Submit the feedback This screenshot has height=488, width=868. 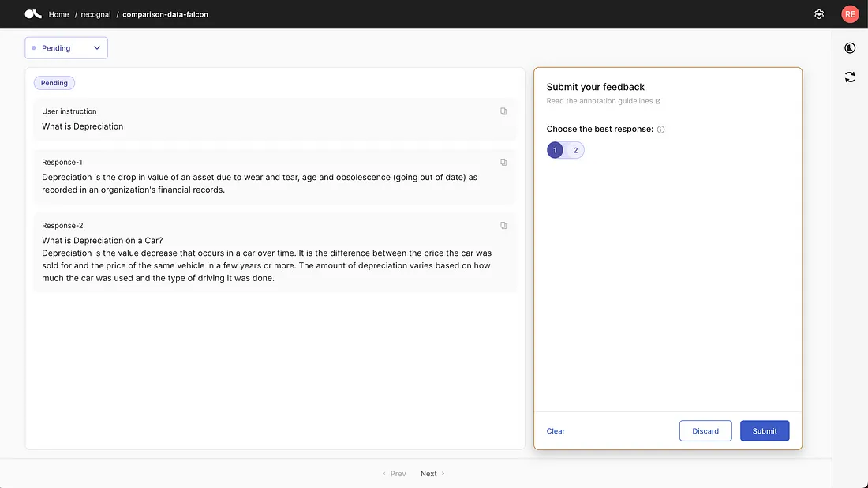[765, 431]
